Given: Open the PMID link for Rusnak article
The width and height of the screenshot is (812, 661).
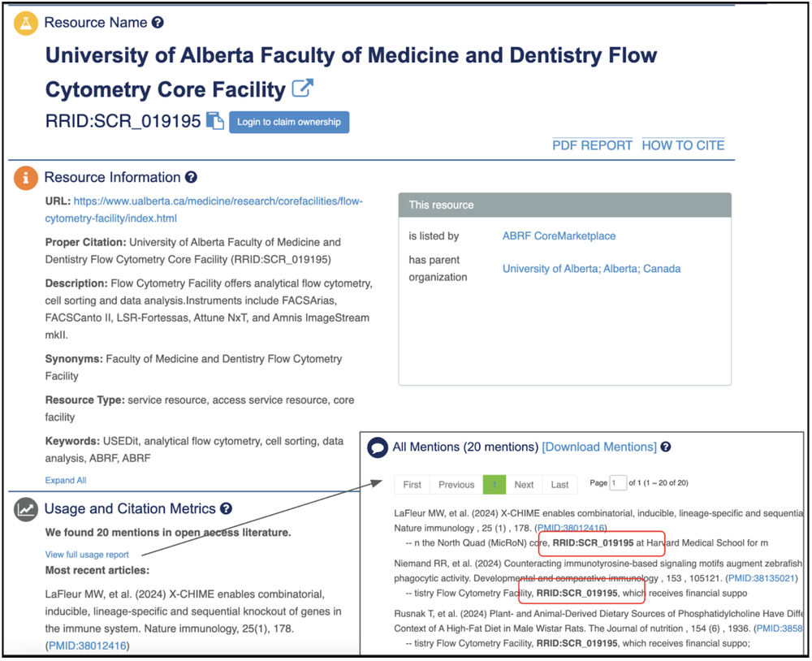Looking at the screenshot, I should [x=779, y=629].
